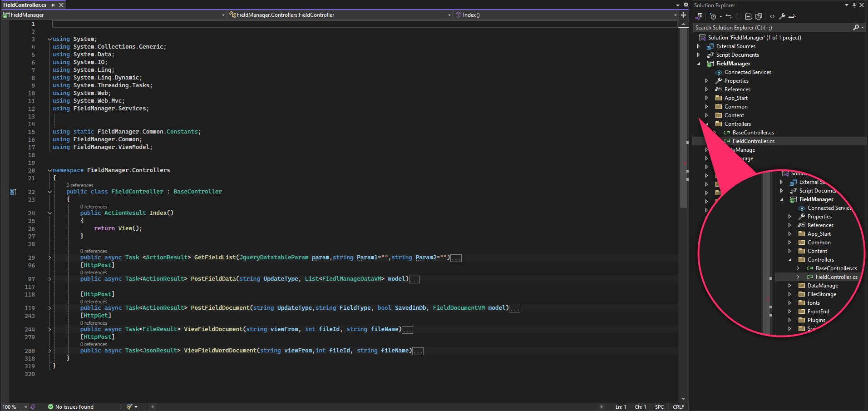
Task: Select BaseController.cs in Solution Explorer
Action: [753, 133]
